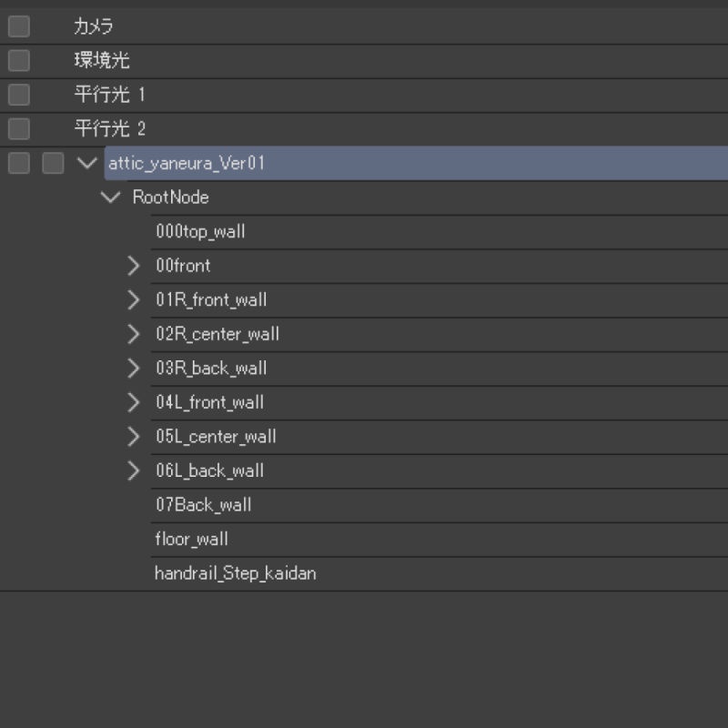Expand the 06L_back_wall node
Viewport: 728px width, 728px height.
(x=134, y=470)
